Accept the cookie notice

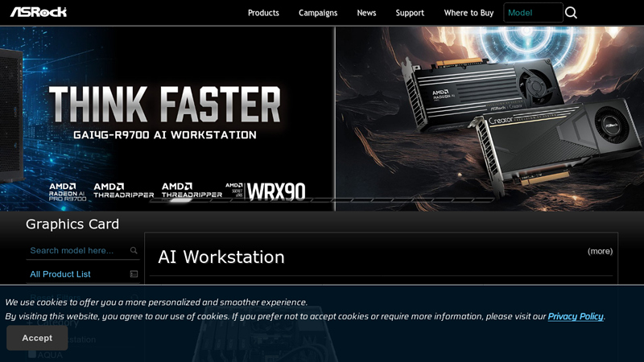(x=37, y=338)
